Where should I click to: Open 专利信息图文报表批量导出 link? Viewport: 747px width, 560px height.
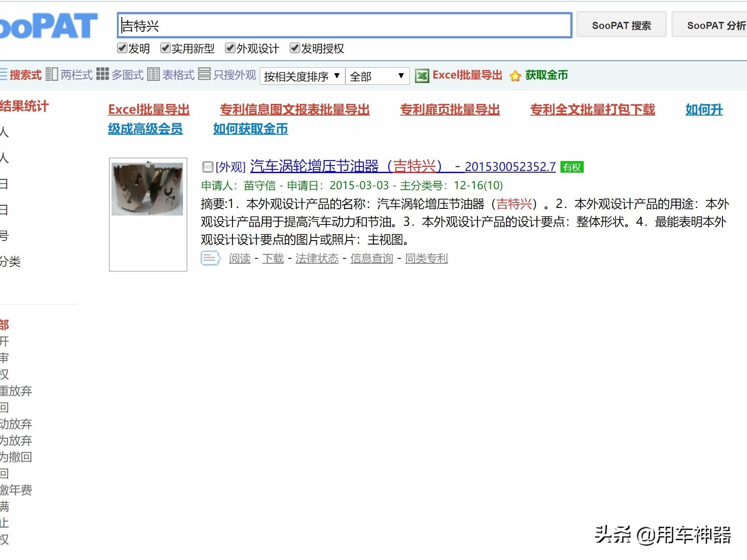[295, 110]
